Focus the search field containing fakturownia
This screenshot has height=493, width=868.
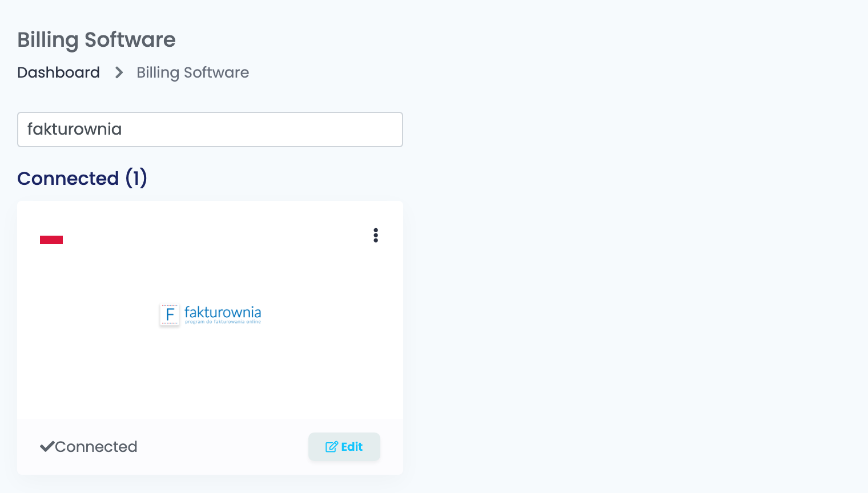coord(210,130)
